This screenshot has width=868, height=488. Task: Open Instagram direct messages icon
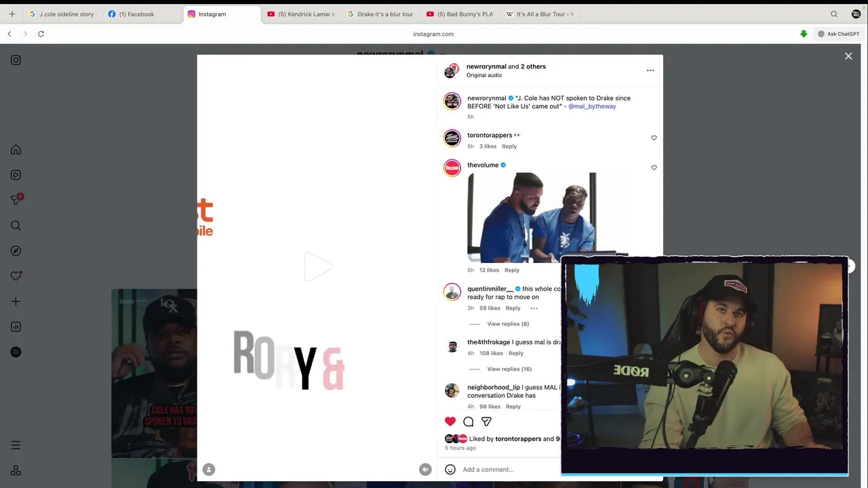(x=16, y=200)
